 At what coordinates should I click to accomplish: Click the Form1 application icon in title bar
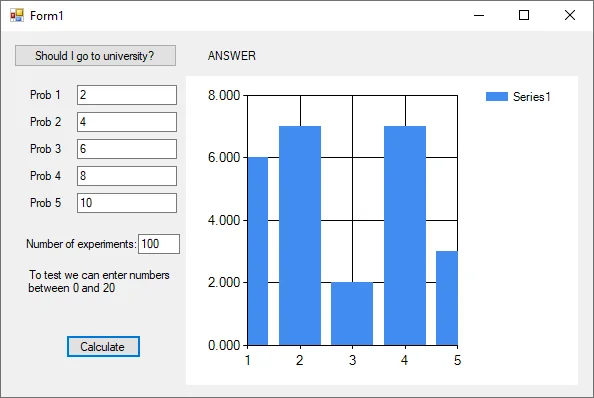(17, 16)
